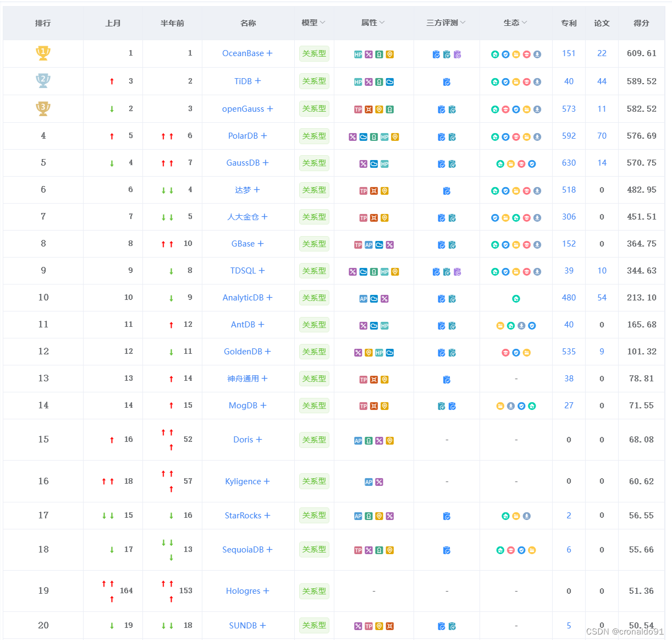The height and width of the screenshot is (640, 672).
Task: Click patent count 480 for AnalyticDB
Action: [x=569, y=298]
